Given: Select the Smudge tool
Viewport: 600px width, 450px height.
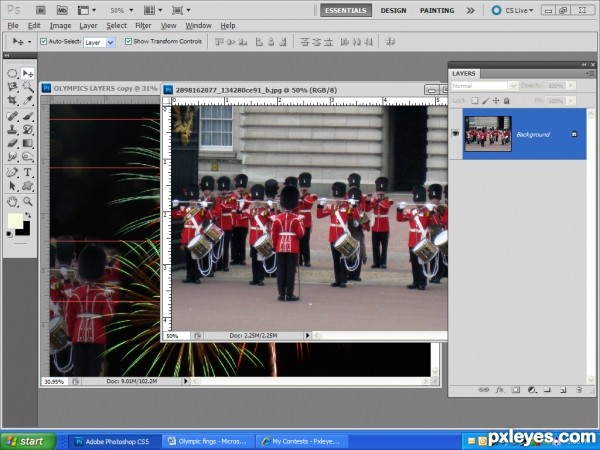Looking at the screenshot, I should click(12, 157).
